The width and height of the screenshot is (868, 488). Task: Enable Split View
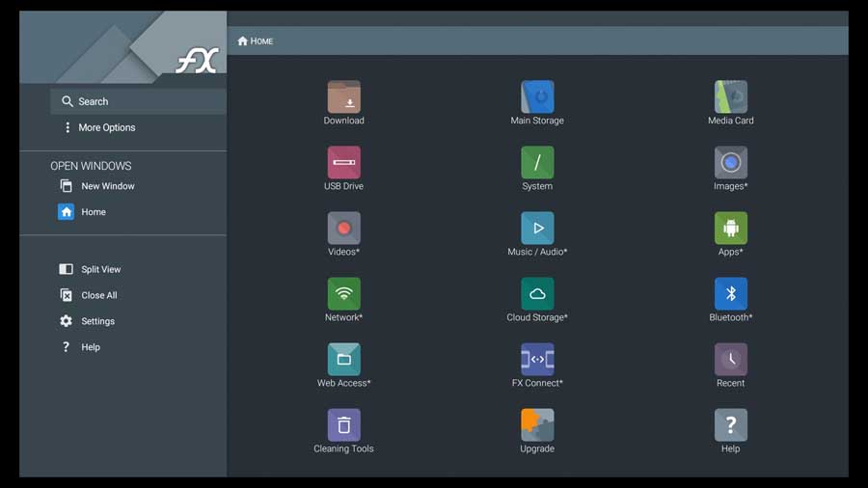(x=90, y=269)
